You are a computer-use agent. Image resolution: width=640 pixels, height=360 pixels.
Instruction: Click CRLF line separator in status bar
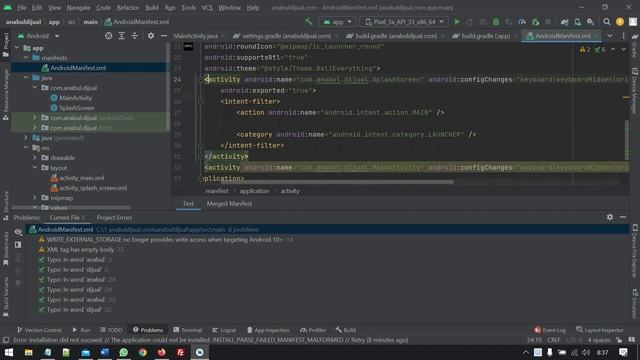553,340
